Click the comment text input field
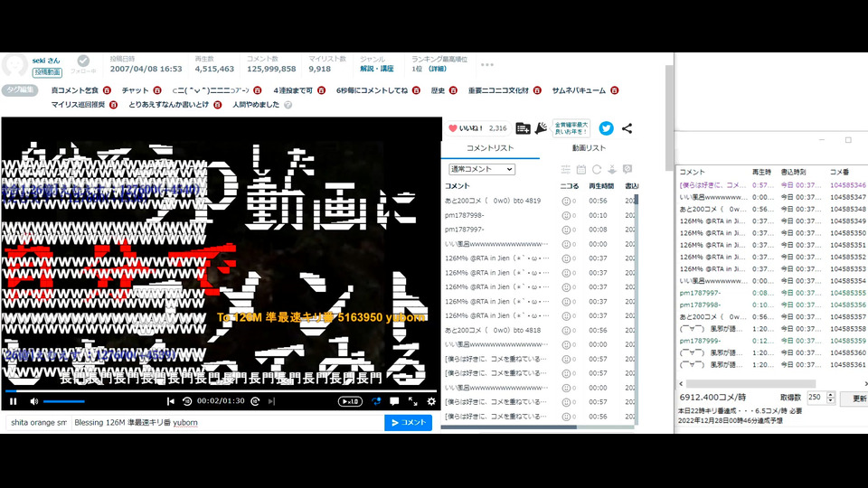Image resolution: width=868 pixels, height=488 pixels. tap(228, 422)
